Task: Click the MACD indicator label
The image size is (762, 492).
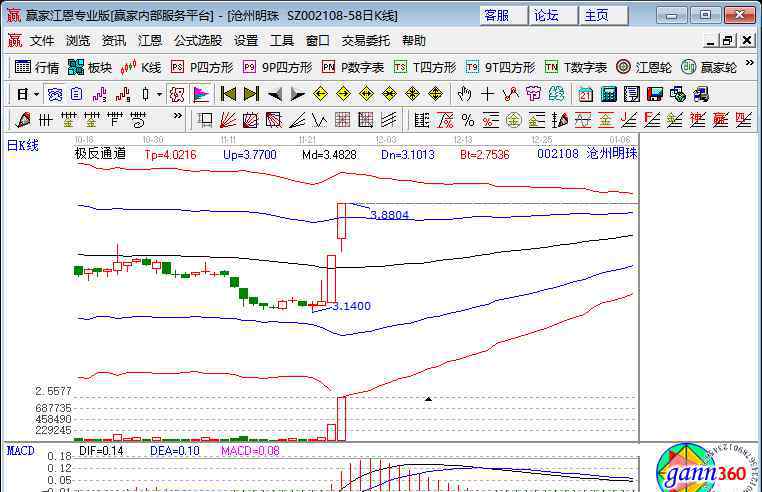Action: click(20, 451)
